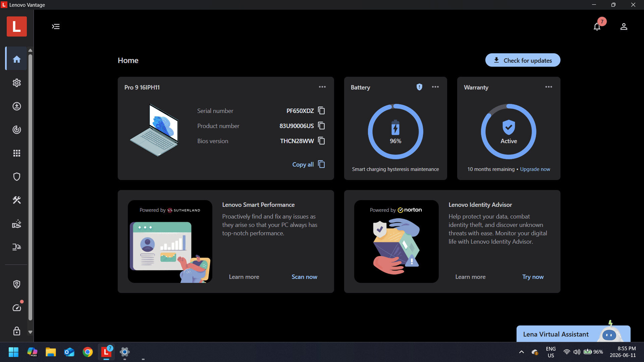
Task: Open notifications bell with 7 badge
Action: tap(597, 26)
